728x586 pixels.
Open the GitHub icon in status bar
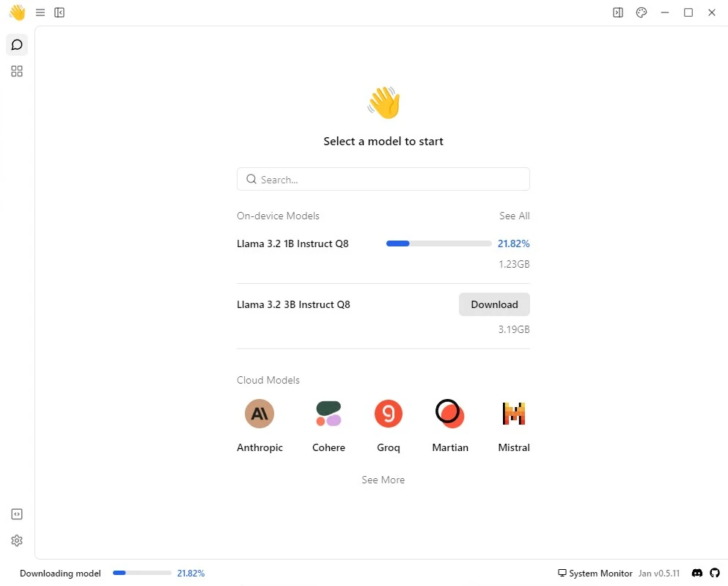pyautogui.click(x=715, y=573)
